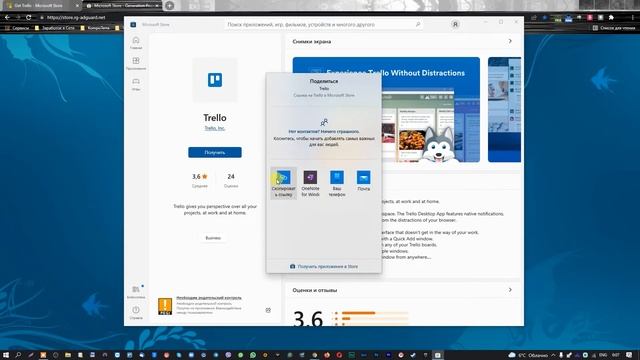Click the browser address bar URL
The width and height of the screenshot is (640, 360).
coord(76,18)
